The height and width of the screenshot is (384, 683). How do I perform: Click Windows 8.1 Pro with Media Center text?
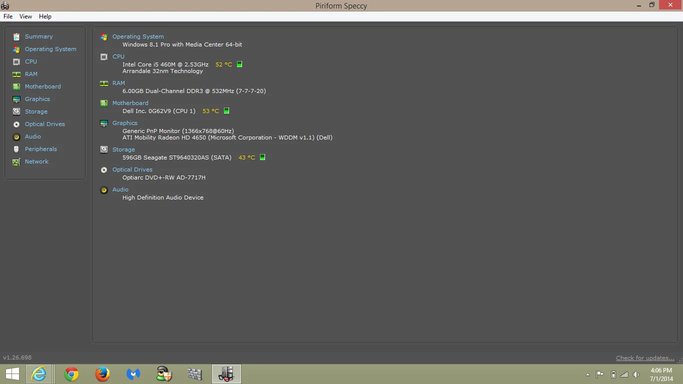pos(182,44)
